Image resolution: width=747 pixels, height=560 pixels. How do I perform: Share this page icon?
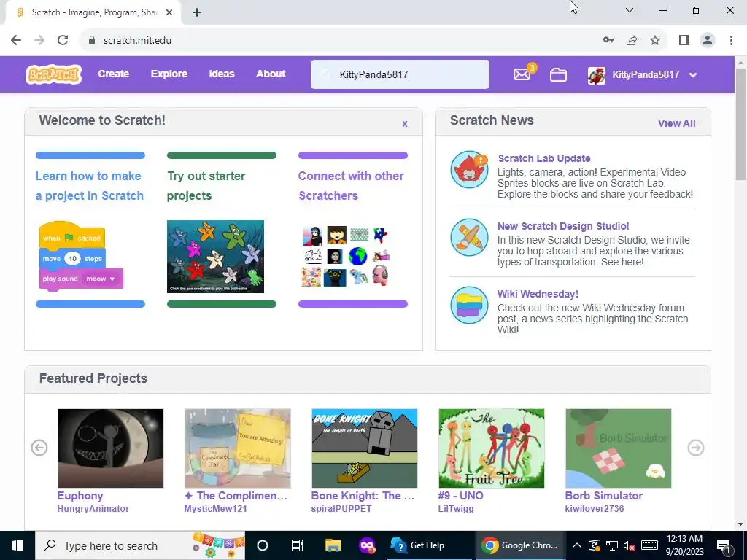click(x=632, y=41)
